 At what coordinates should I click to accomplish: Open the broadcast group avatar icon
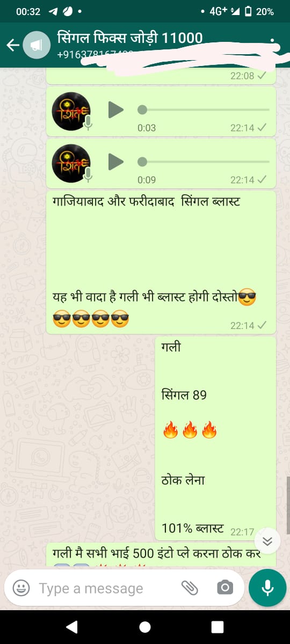click(37, 45)
